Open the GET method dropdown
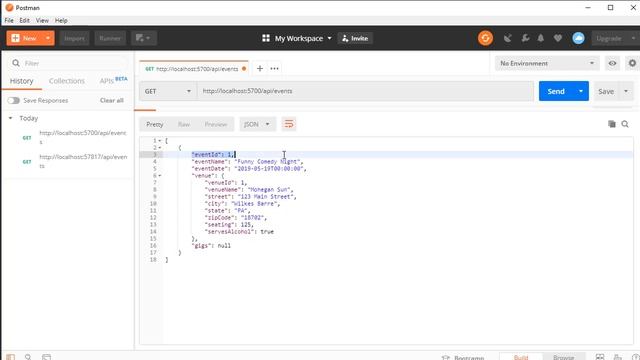Viewport: 640px width, 360px height. coord(168,91)
